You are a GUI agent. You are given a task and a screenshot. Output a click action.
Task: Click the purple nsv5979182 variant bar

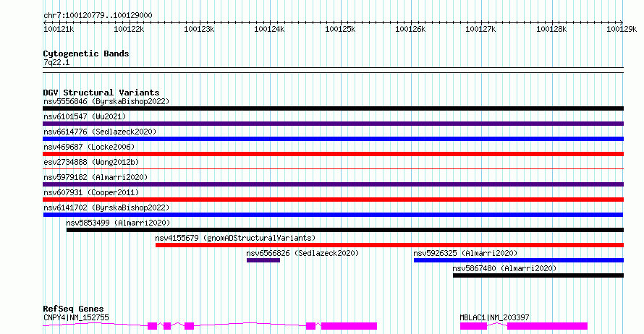click(333, 184)
